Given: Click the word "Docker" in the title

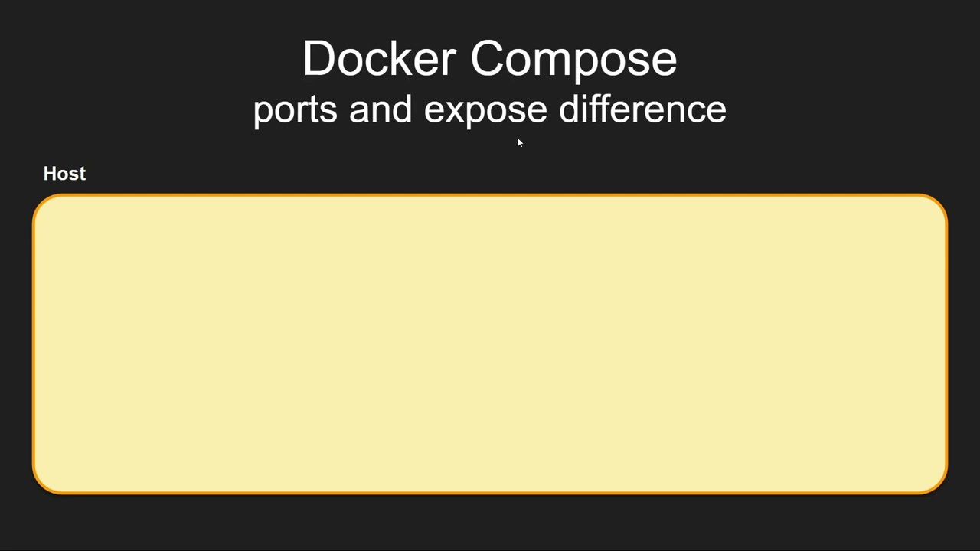Looking at the screenshot, I should 380,59.
